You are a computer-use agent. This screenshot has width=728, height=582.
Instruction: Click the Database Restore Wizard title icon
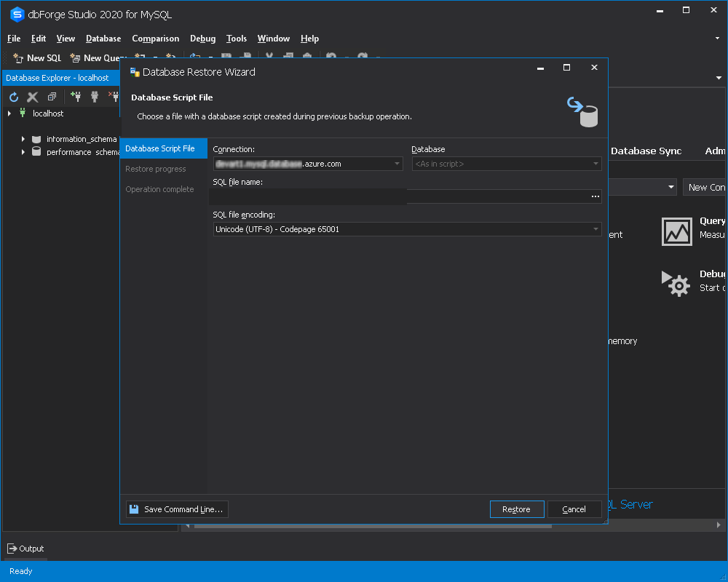pos(135,72)
